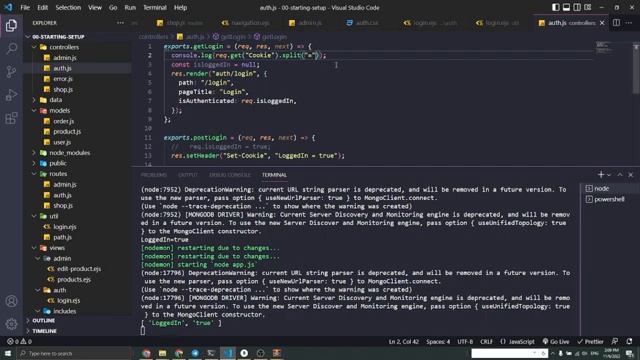Toggle the bottom panel layout icon
The width and height of the screenshot is (640, 360).
click(567, 7)
